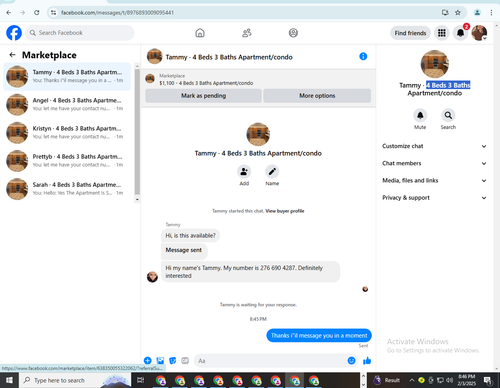Open the notifications bell with red badge
500x388 pixels.
(461, 33)
